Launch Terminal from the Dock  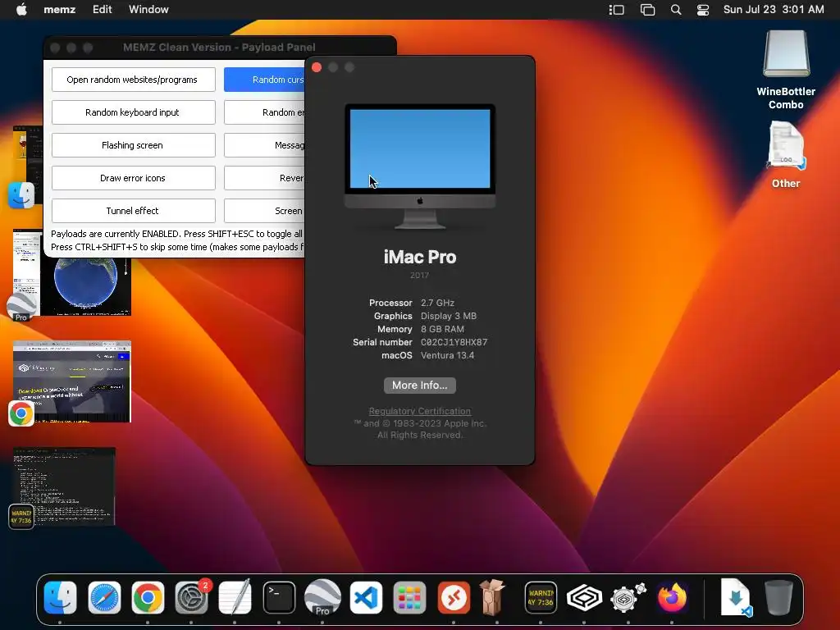279,597
